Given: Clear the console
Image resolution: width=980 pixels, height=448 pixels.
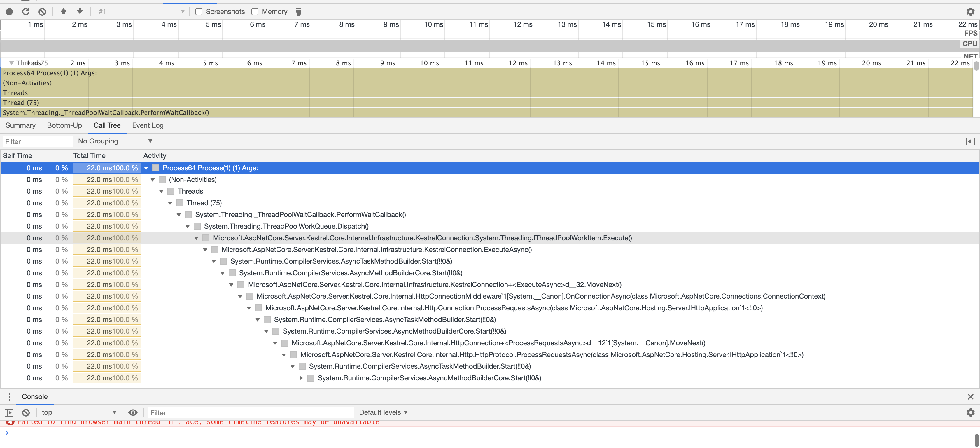Looking at the screenshot, I should coord(26,413).
